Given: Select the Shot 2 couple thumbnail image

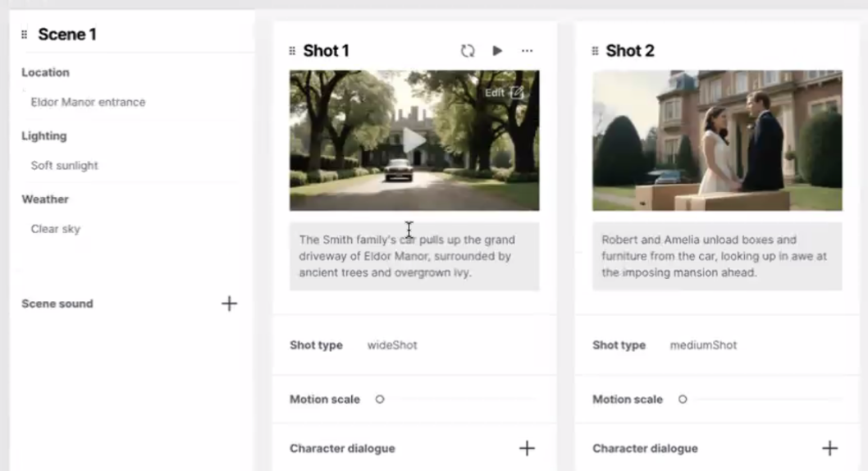Looking at the screenshot, I should [717, 140].
